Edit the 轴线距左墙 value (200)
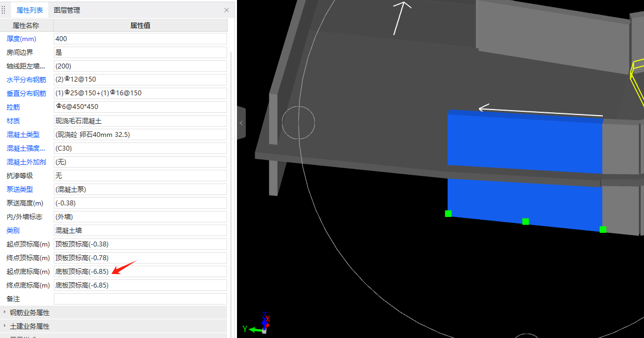The image size is (644, 338). point(140,66)
